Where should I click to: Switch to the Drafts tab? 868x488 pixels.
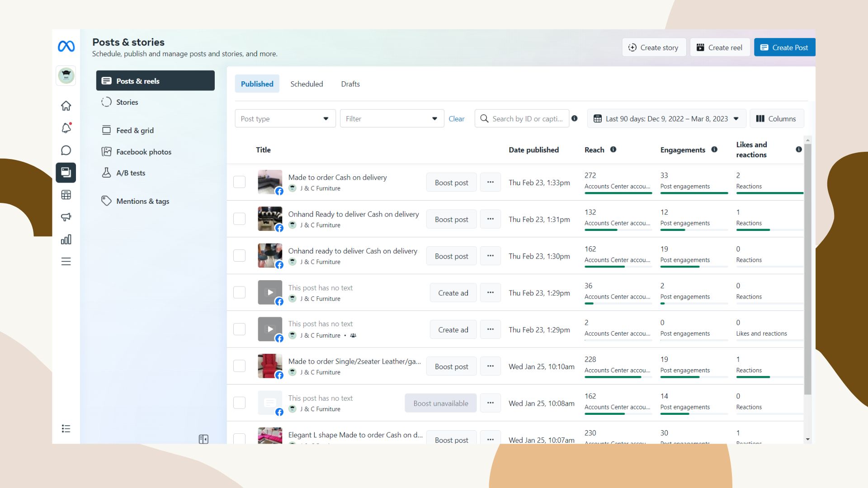pyautogui.click(x=350, y=84)
